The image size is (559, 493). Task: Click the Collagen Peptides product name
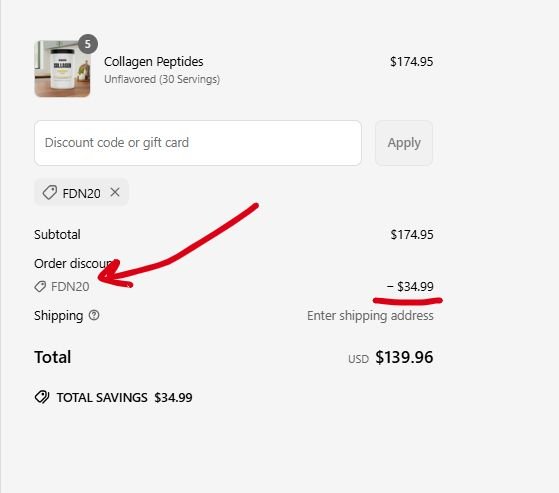pyautogui.click(x=154, y=62)
